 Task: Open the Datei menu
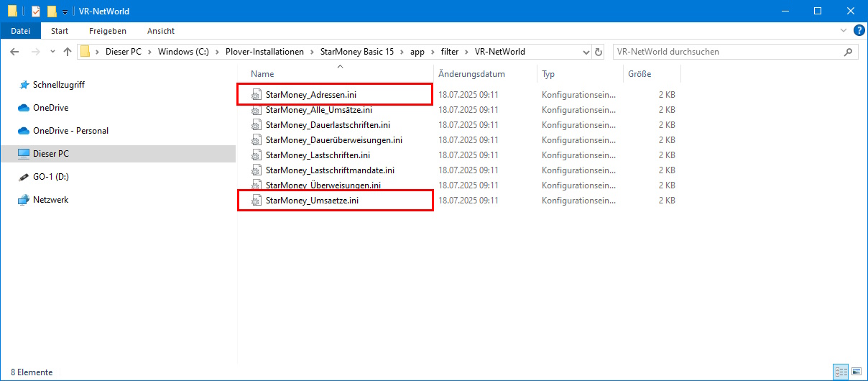pos(21,31)
